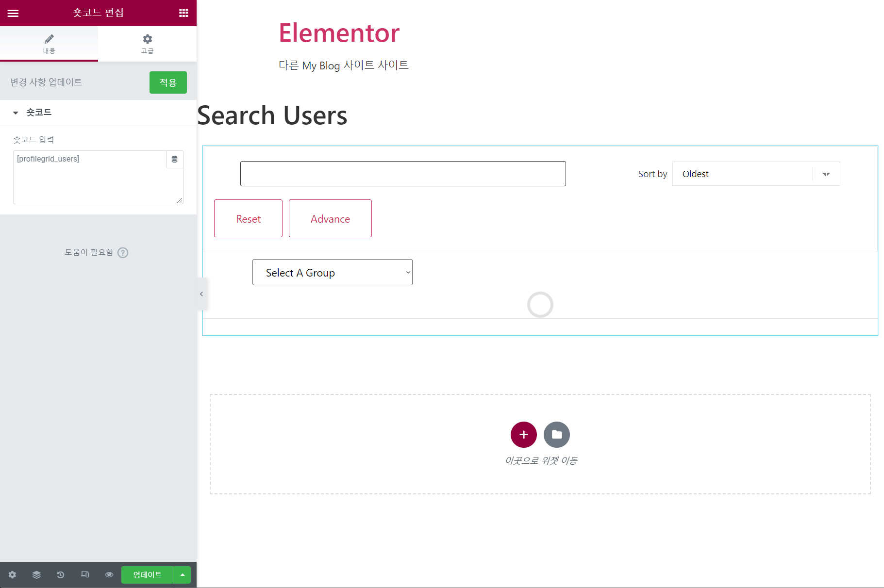Screen dimensions: 884x588
Task: Click the 숏코드 입력 label
Action: click(x=33, y=140)
